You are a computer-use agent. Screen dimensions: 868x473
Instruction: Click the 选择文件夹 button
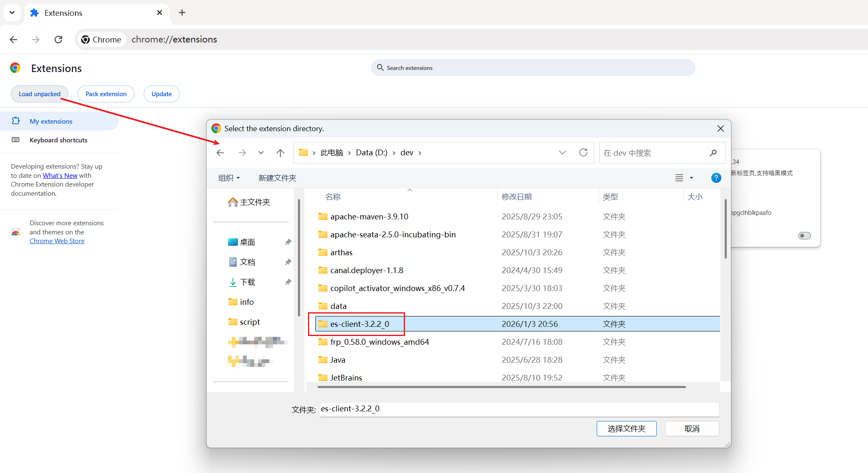point(626,428)
